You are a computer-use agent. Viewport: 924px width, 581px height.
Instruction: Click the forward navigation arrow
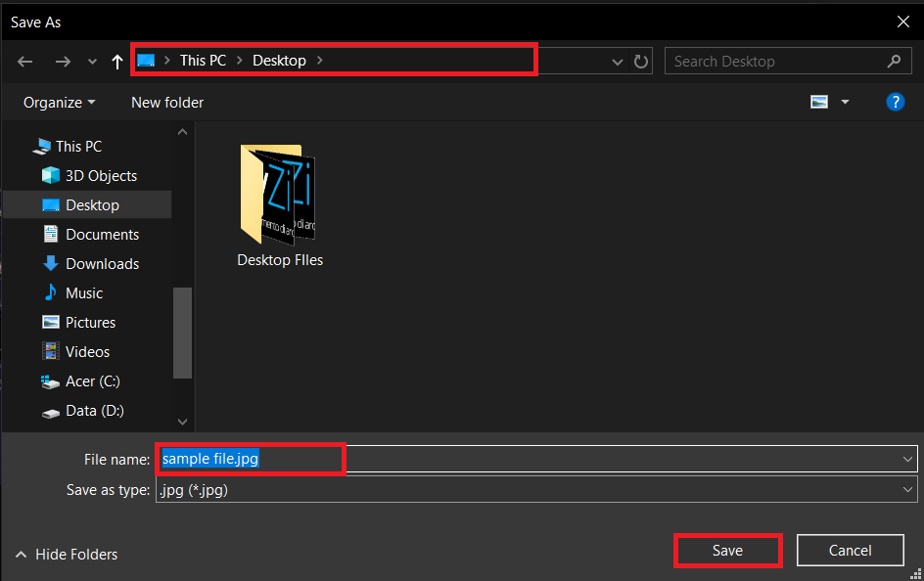(62, 61)
